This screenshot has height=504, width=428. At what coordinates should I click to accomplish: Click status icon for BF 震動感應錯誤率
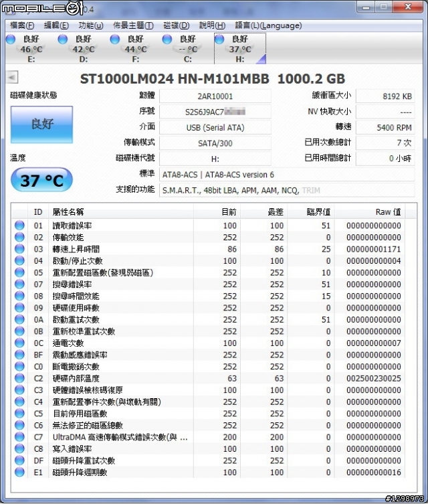click(19, 355)
